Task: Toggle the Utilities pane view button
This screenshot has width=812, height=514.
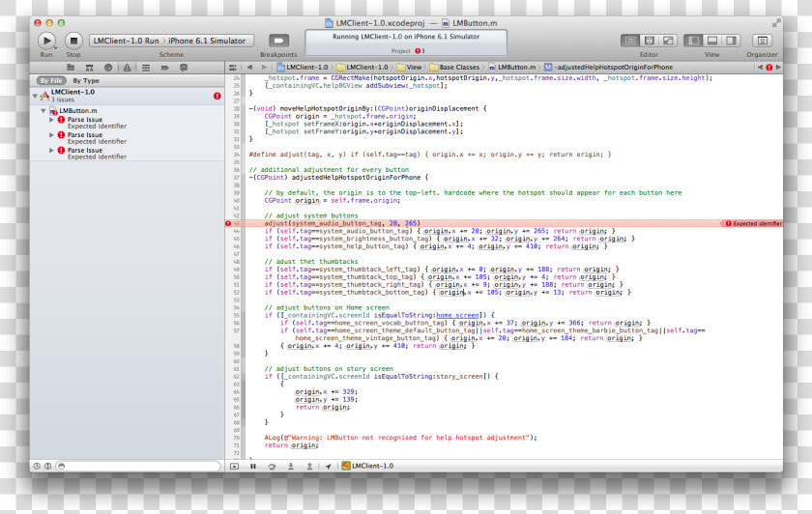Action: tap(731, 41)
